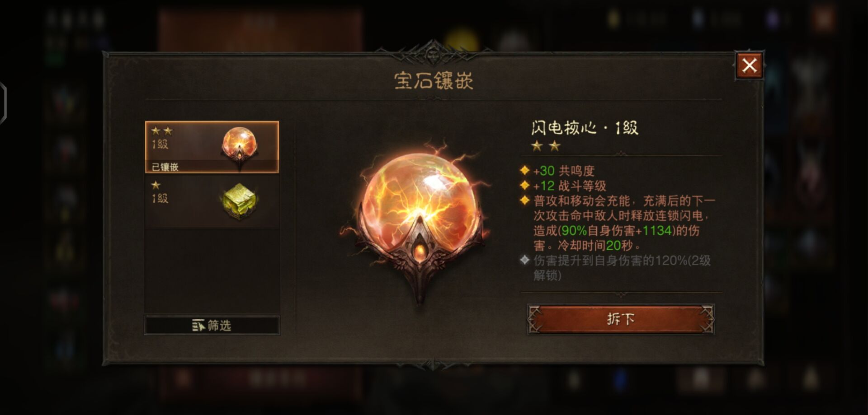Click the two-star rating under gem title
868x415 pixels.
click(x=546, y=146)
